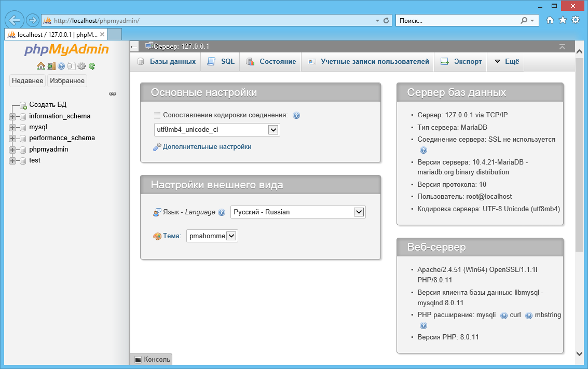Open new browser tab button
Image resolution: width=588 pixels, height=369 pixels.
115,34
